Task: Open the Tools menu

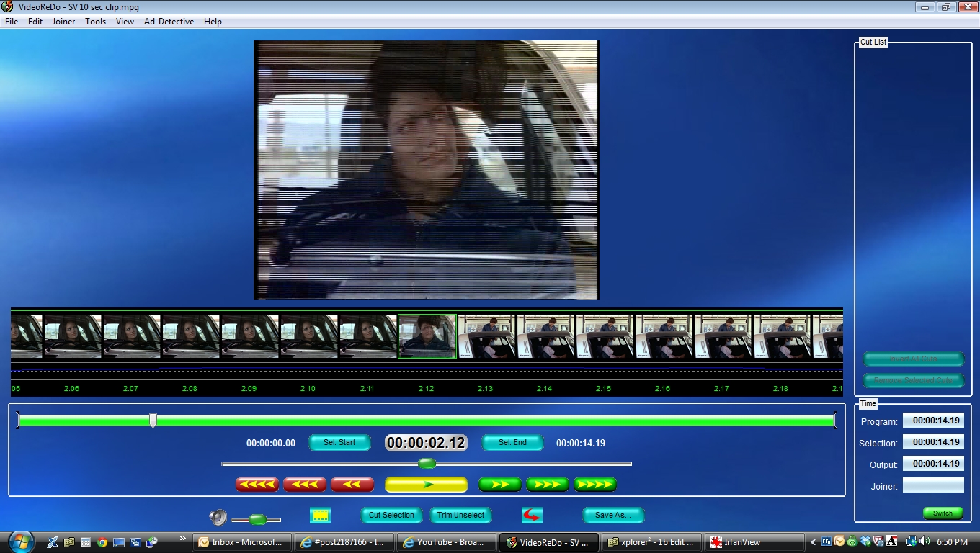Action: coord(96,22)
